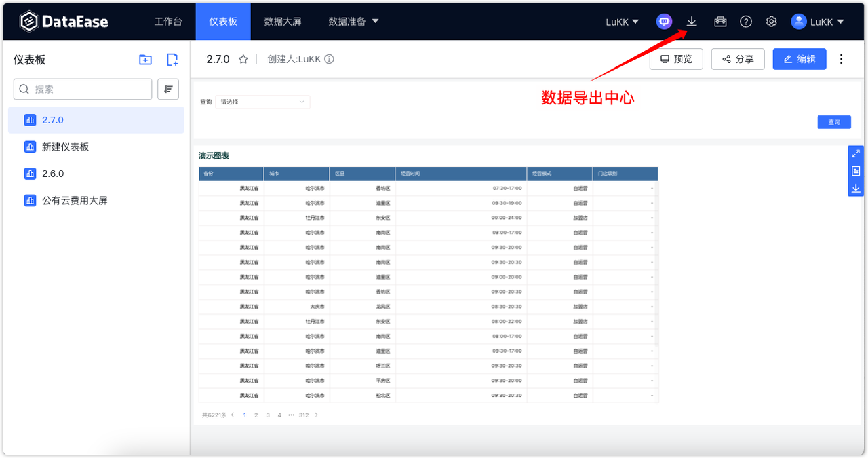
Task: Create a new folder in dashboard sidebar
Action: (x=144, y=59)
